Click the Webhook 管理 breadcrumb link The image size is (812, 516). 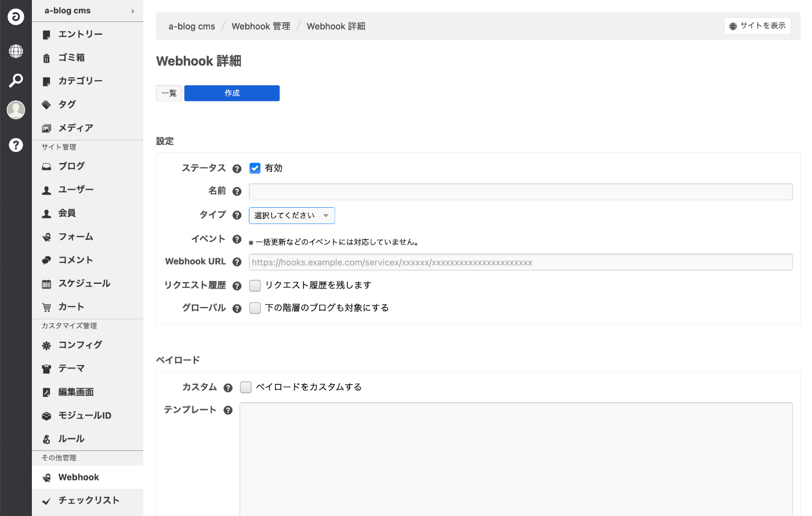tap(260, 26)
